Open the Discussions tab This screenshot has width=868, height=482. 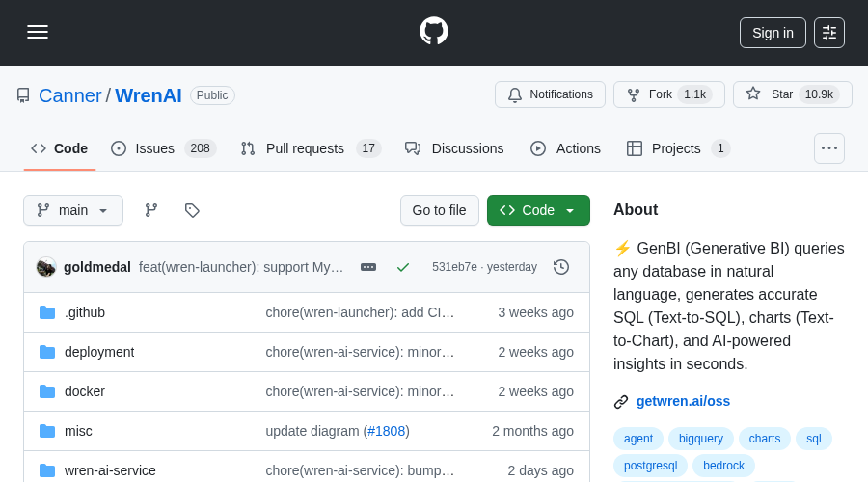coord(454,148)
